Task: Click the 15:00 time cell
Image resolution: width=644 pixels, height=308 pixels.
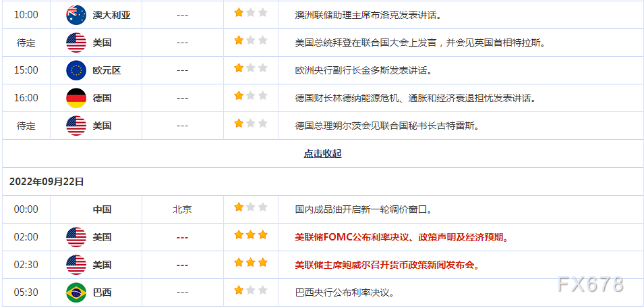Action: (x=26, y=70)
